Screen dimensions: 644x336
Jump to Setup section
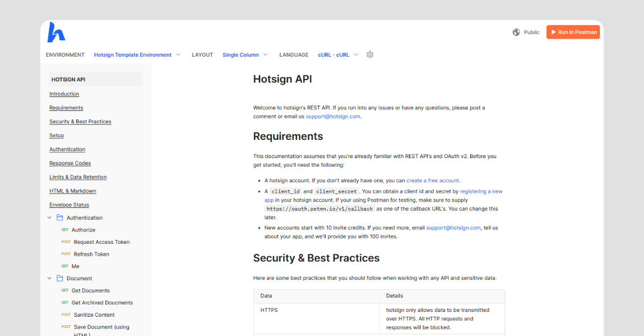click(56, 136)
